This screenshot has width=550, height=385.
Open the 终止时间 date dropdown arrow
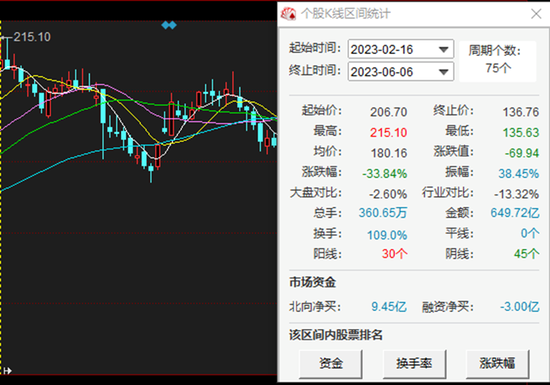click(x=443, y=72)
